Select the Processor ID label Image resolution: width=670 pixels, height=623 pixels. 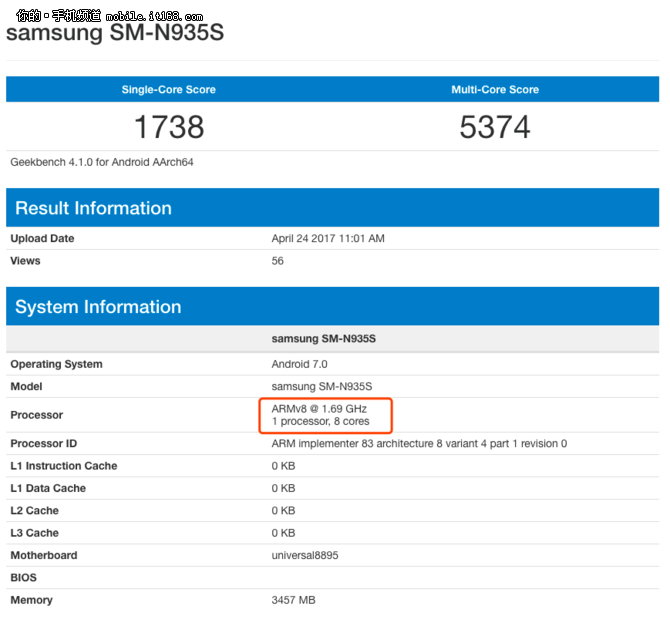[x=44, y=444]
